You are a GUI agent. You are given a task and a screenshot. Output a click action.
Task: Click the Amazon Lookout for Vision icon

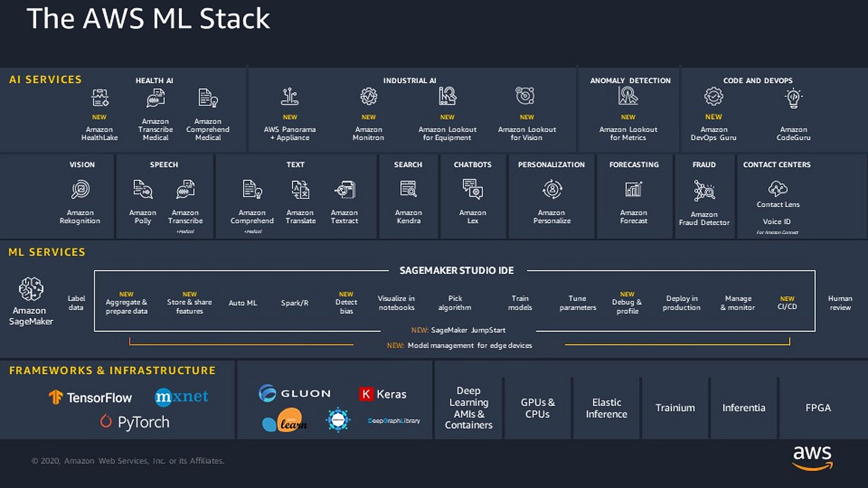525,95
